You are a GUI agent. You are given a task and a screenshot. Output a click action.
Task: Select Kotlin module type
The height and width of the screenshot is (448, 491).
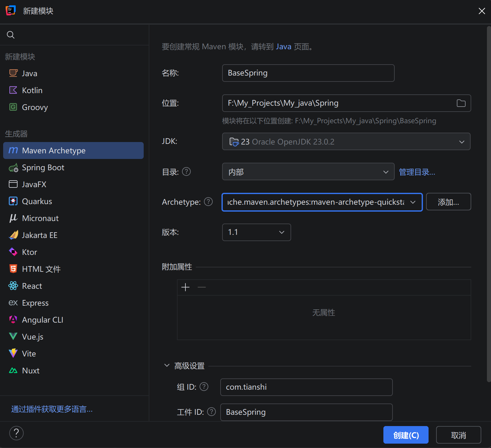point(73,90)
